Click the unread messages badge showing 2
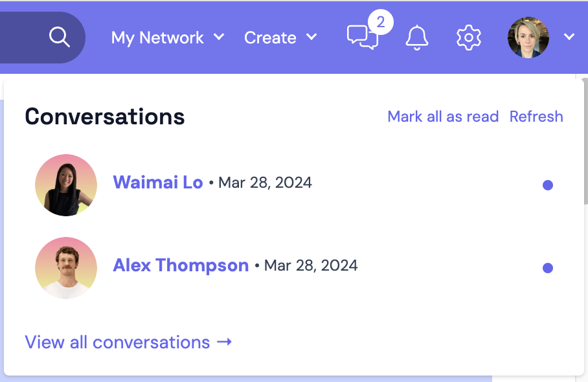588x382 pixels. click(x=380, y=23)
